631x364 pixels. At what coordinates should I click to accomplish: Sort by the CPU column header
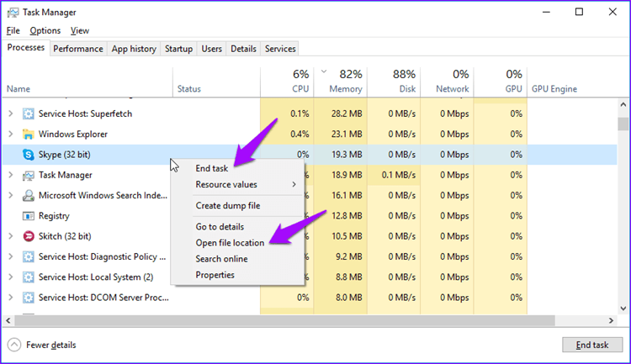click(287, 82)
